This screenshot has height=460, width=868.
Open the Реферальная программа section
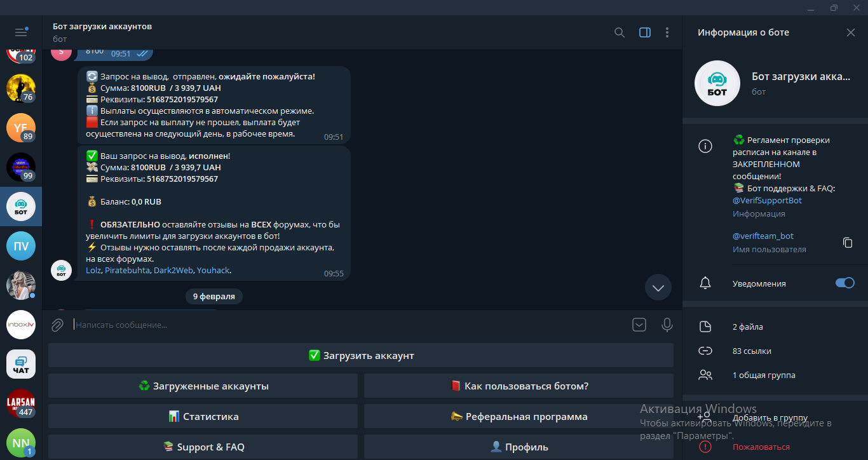tap(519, 417)
